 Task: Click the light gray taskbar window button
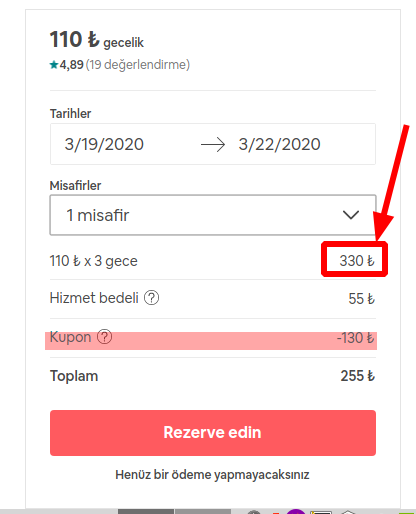point(203,512)
